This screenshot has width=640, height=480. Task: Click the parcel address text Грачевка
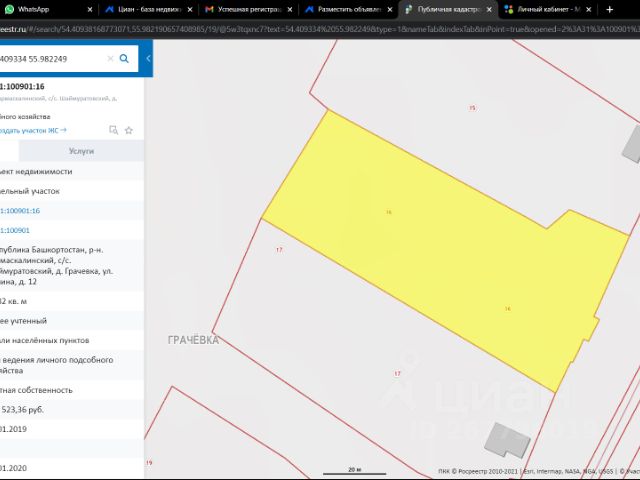click(56, 266)
